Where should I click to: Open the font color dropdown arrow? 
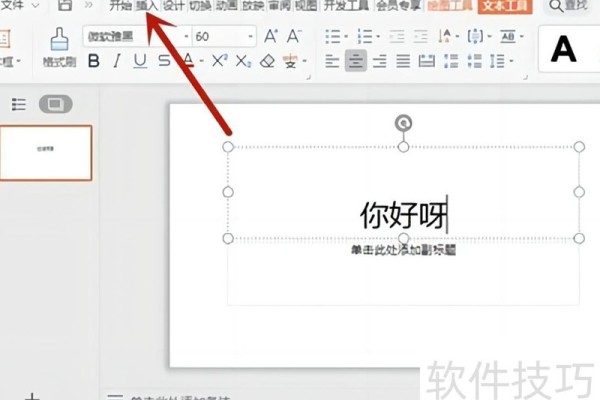(x=201, y=61)
